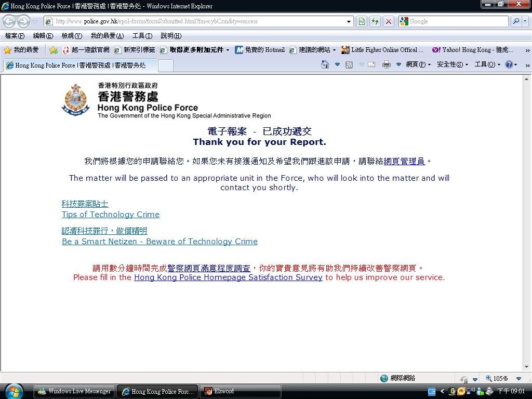Expand the 安全性(S) dropdown menu
Viewport: 532px width, 399px height.
(x=452, y=64)
